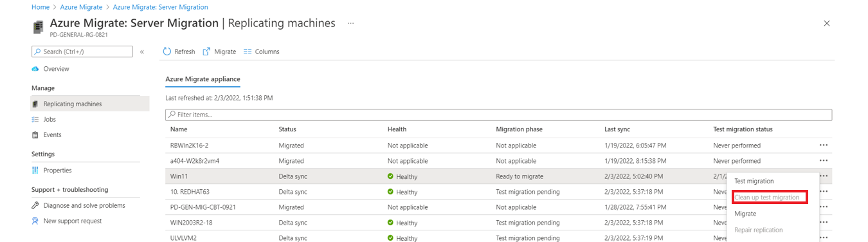868x242 pixels.
Task: Open Jobs list icon in sidebar
Action: click(x=35, y=119)
